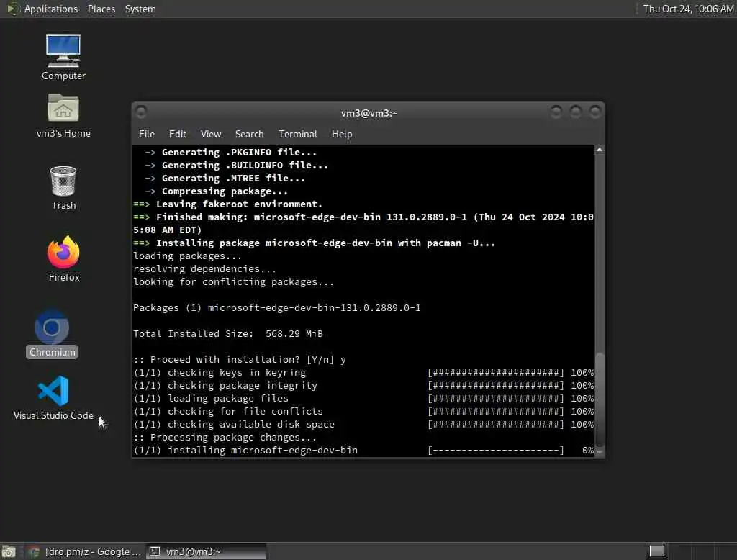The height and width of the screenshot is (560, 737).
Task: Switch to dro.pm/z Google taskbar window
Action: [x=85, y=551]
